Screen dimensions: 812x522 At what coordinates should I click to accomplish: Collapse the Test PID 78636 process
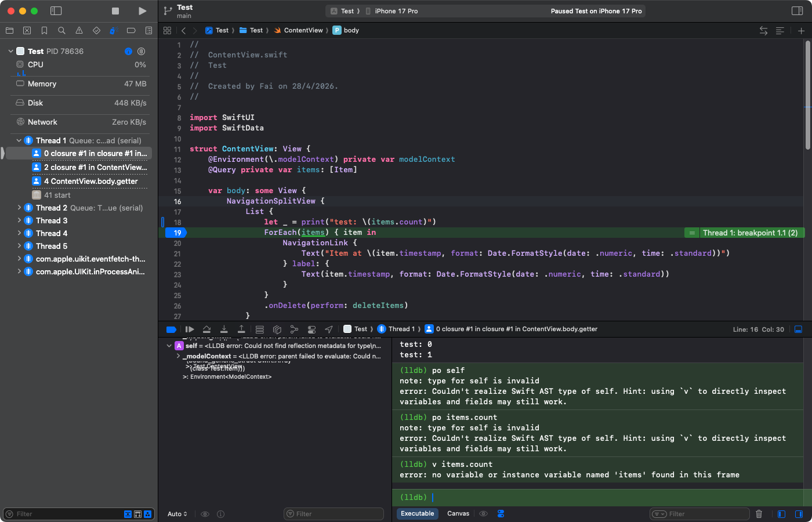10,51
